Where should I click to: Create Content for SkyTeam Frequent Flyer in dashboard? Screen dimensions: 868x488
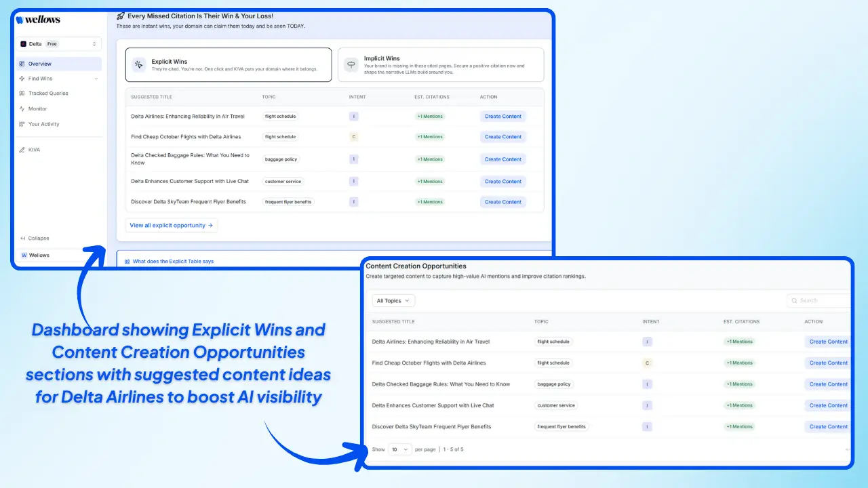502,202
